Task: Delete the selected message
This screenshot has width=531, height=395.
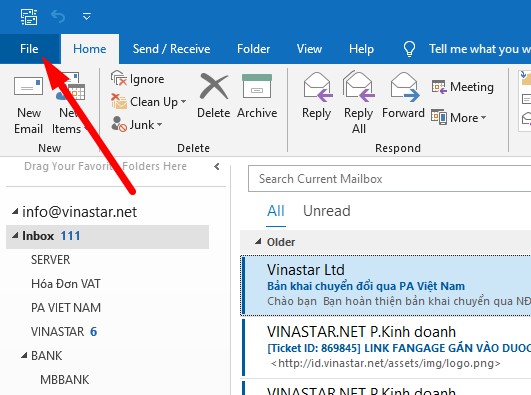Action: click(214, 96)
